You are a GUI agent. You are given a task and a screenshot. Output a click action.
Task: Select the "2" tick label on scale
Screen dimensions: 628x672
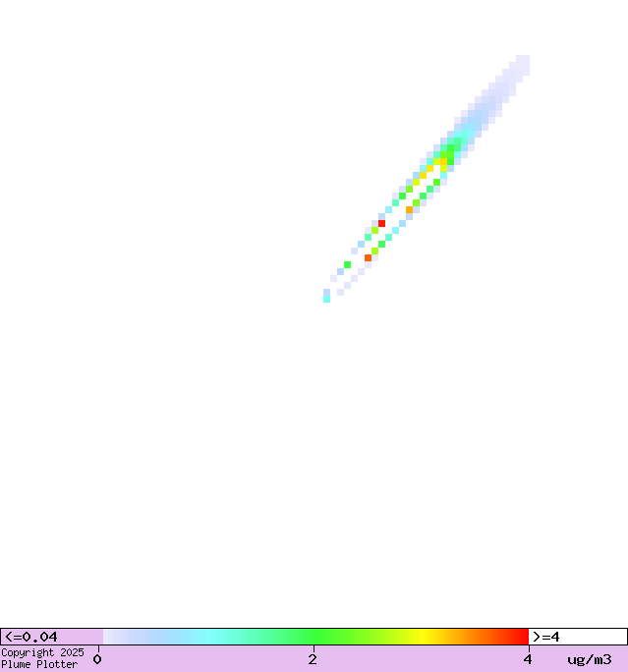313,659
